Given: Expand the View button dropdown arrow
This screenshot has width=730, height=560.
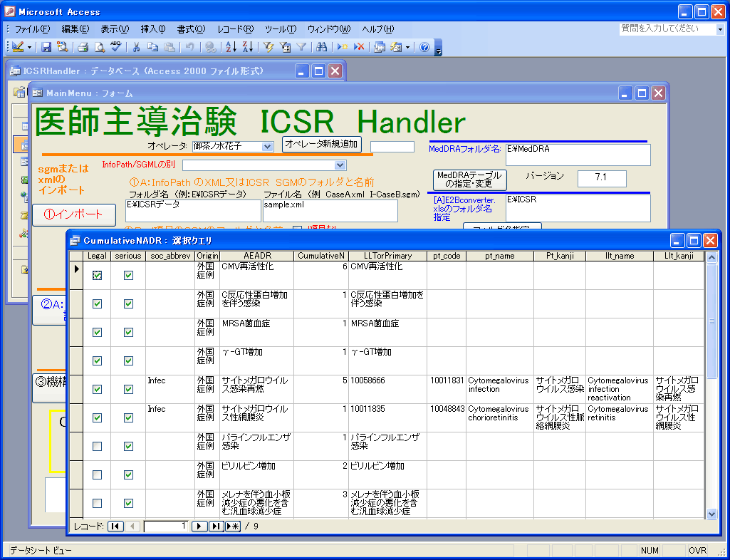Looking at the screenshot, I should [x=29, y=47].
